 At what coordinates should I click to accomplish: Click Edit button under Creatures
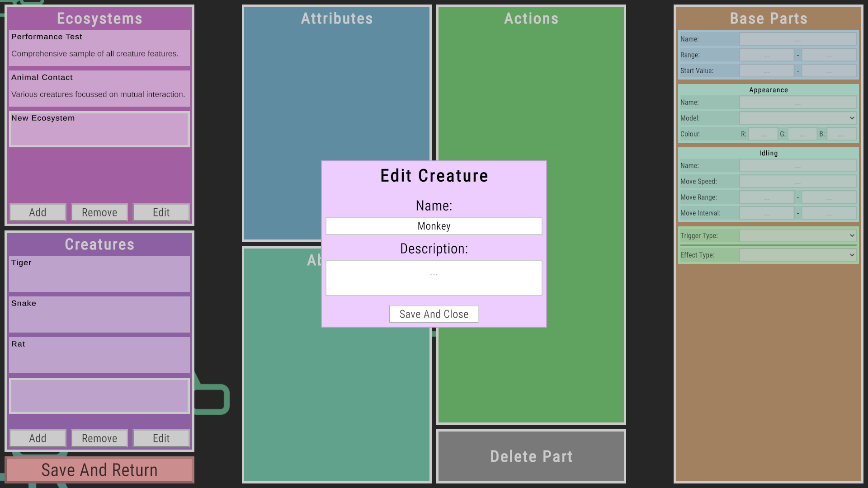[x=161, y=438]
